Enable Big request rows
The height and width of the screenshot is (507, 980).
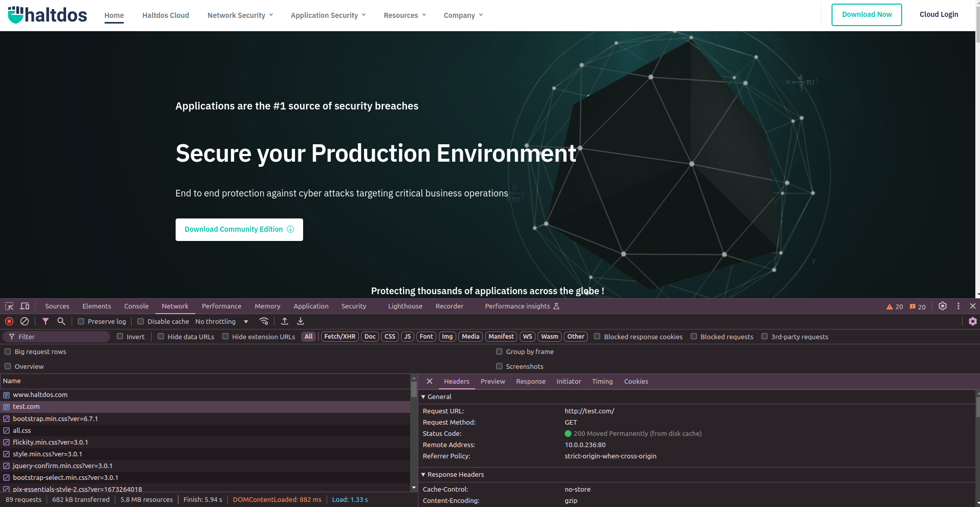tap(8, 351)
